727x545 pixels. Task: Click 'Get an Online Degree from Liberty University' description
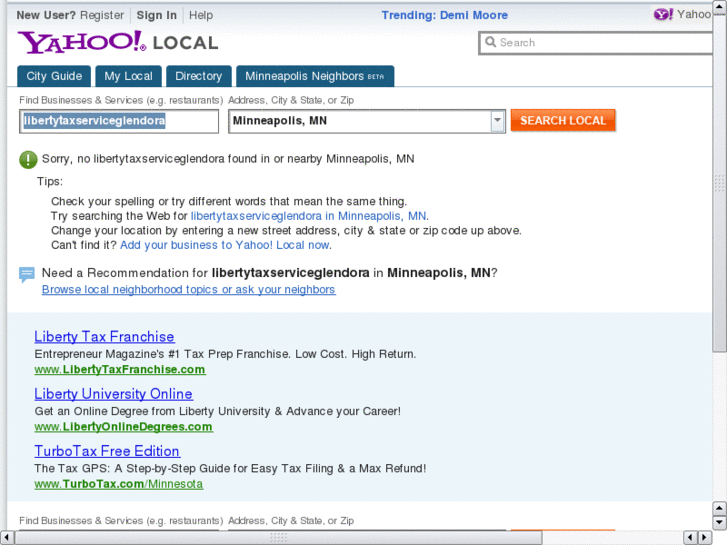point(217,411)
